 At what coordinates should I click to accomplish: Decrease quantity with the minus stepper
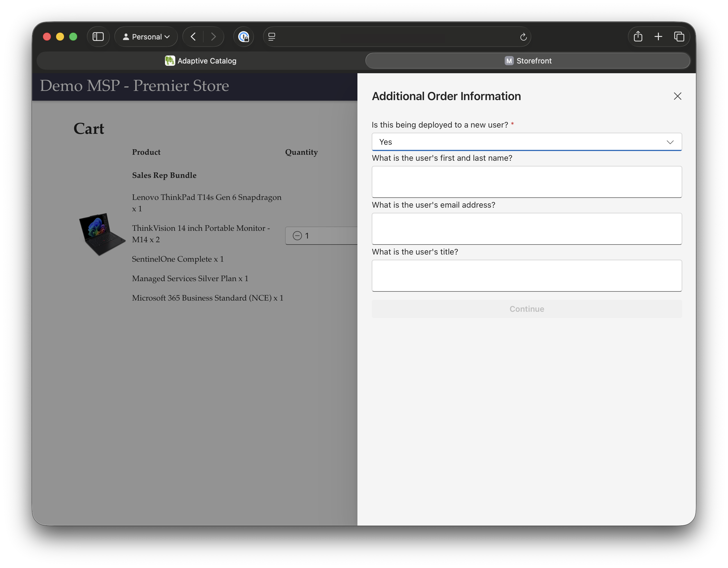[297, 236]
